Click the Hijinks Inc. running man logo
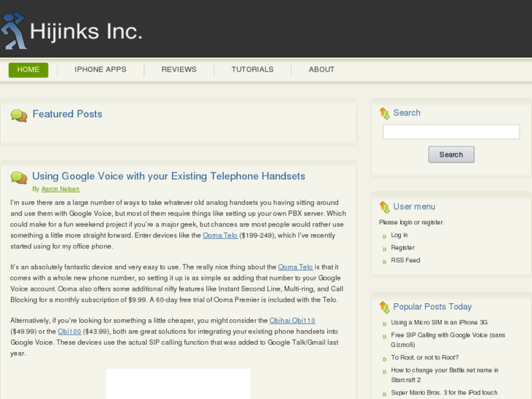The width and height of the screenshot is (532, 399). tap(14, 31)
